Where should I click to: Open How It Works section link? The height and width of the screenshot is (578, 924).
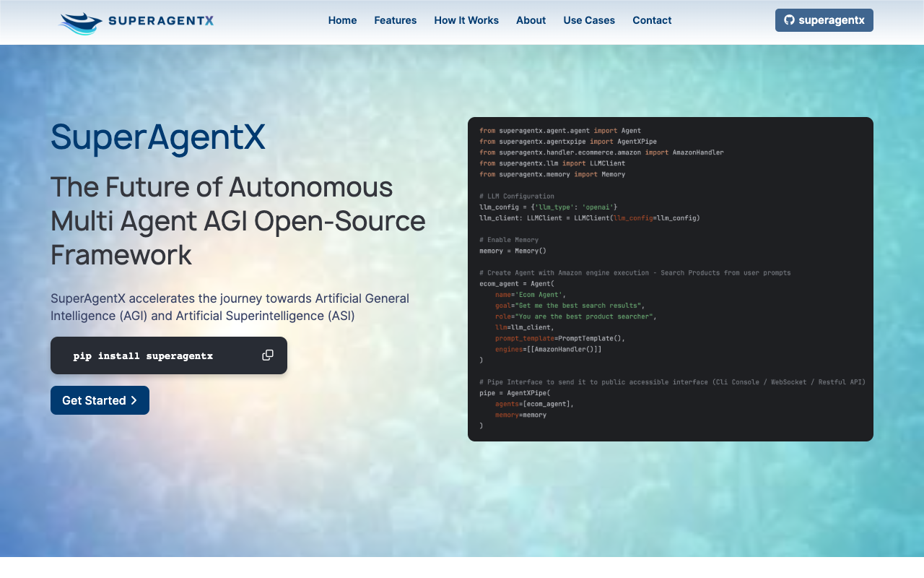pos(466,20)
